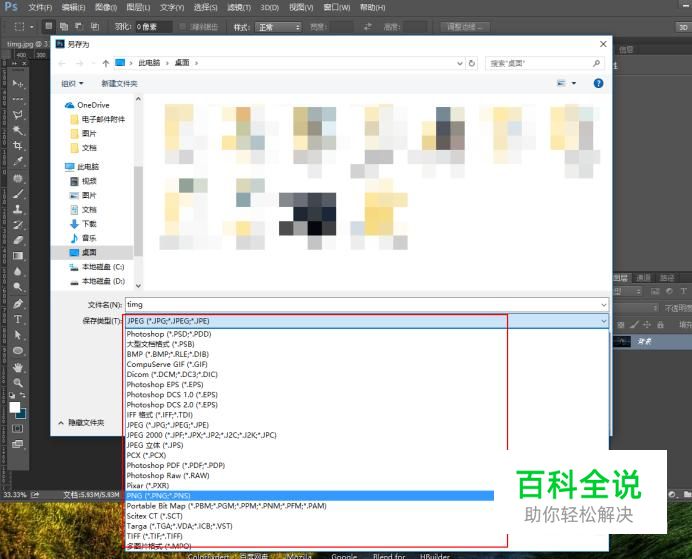Open the 帮助(H) menu

pyautogui.click(x=372, y=8)
